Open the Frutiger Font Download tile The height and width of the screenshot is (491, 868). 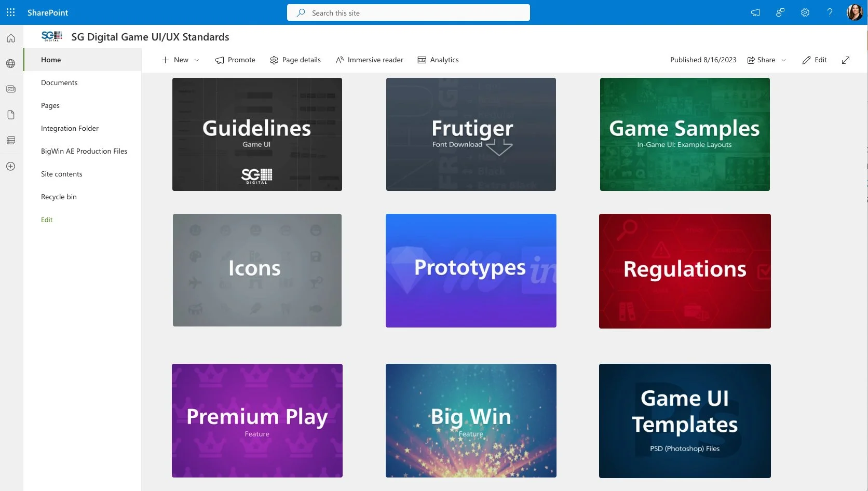[x=471, y=134]
